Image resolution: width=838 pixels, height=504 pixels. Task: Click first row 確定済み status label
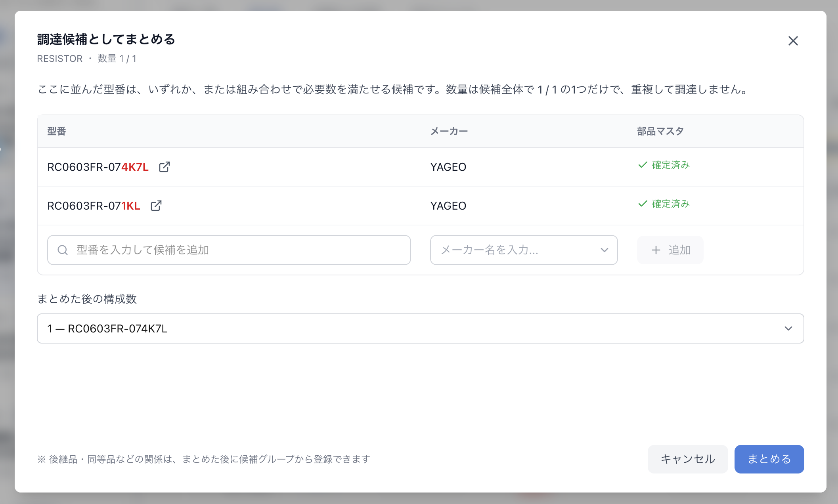pyautogui.click(x=671, y=165)
